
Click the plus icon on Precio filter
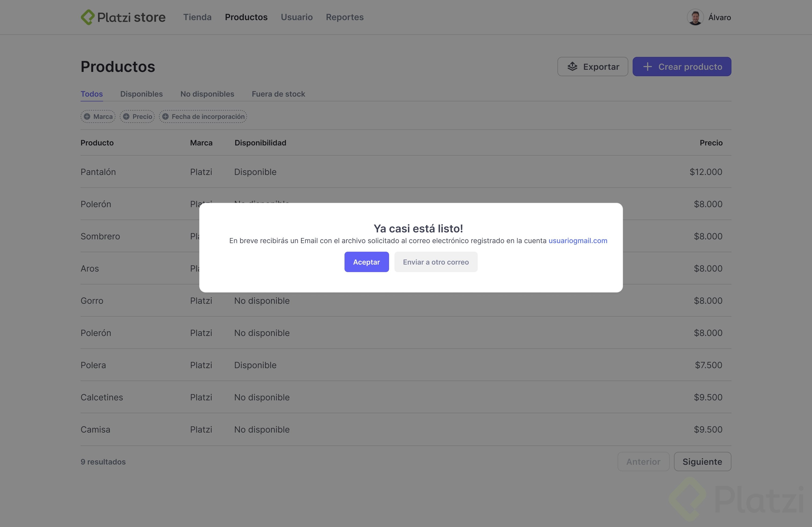click(126, 116)
